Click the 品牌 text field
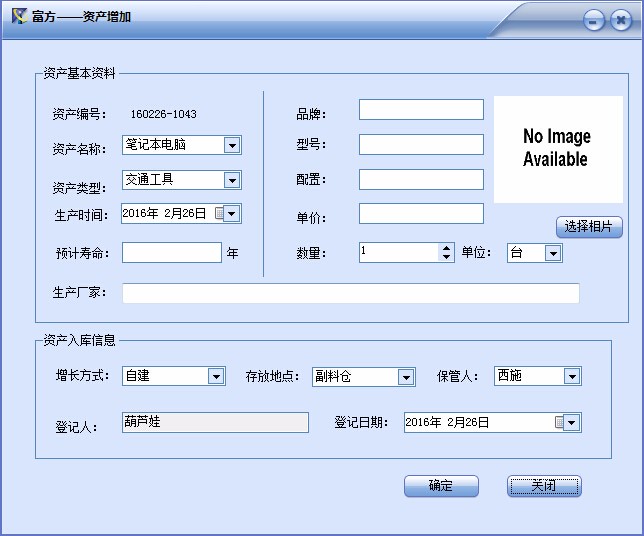This screenshot has height=536, width=644. 421,110
